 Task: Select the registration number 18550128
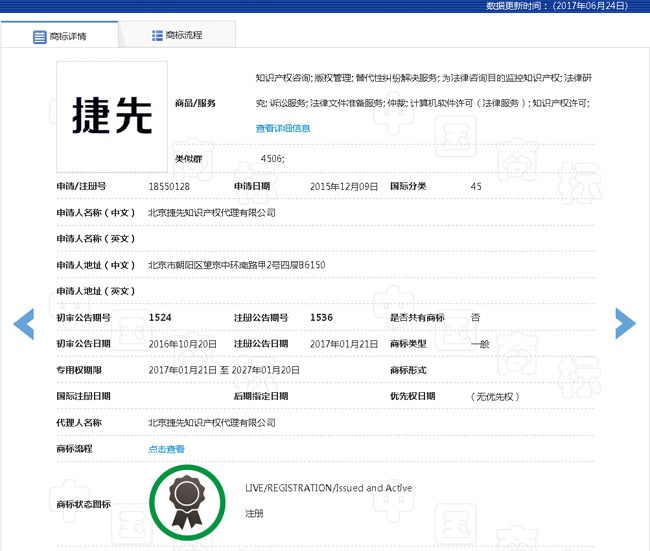coord(169,187)
